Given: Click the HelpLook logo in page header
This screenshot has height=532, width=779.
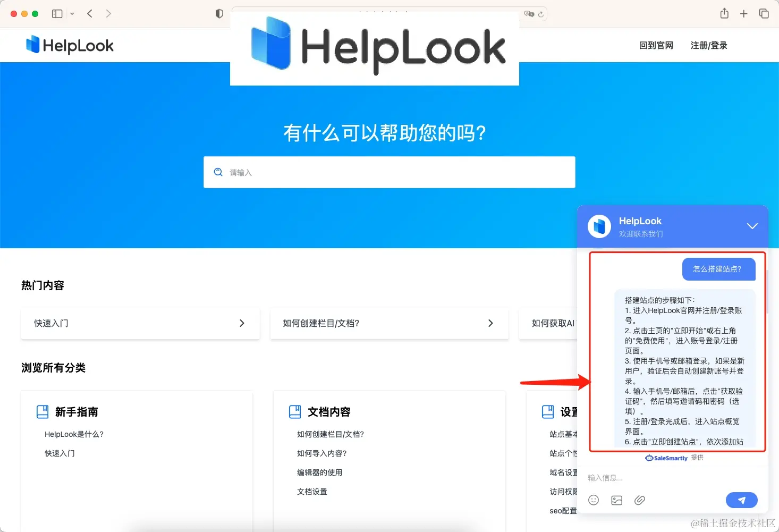Looking at the screenshot, I should point(70,45).
